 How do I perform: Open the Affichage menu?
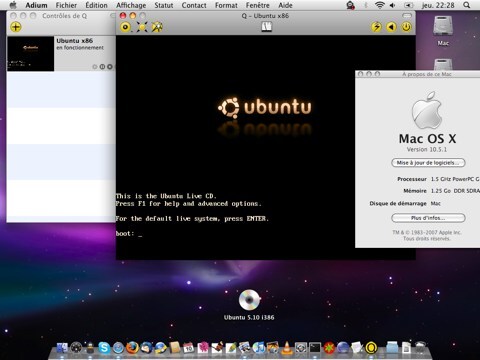pyautogui.click(x=131, y=5)
